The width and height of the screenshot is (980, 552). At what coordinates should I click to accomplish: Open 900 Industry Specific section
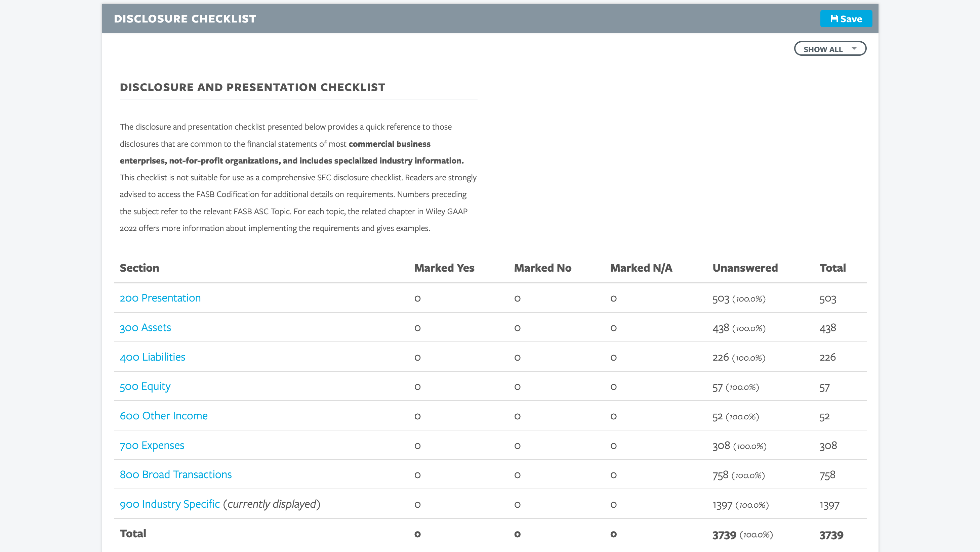point(170,504)
